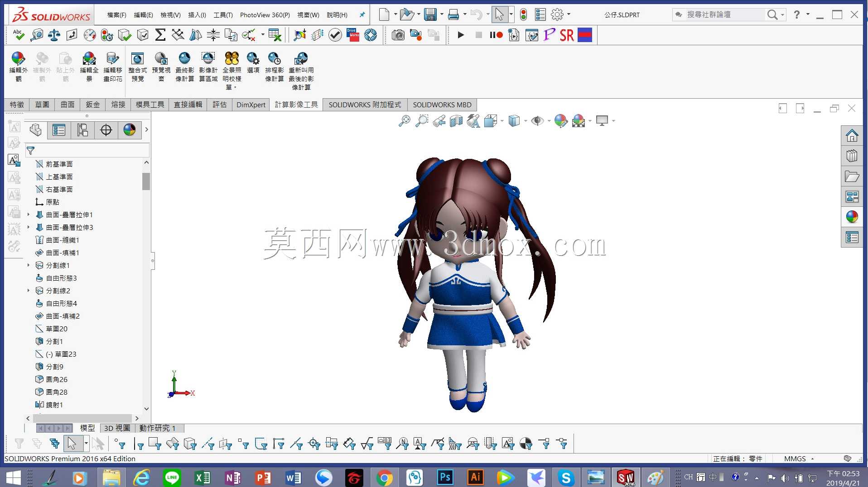Click the 影像計算區域 button
Viewport: 868px width, 487px height.
tap(208, 67)
